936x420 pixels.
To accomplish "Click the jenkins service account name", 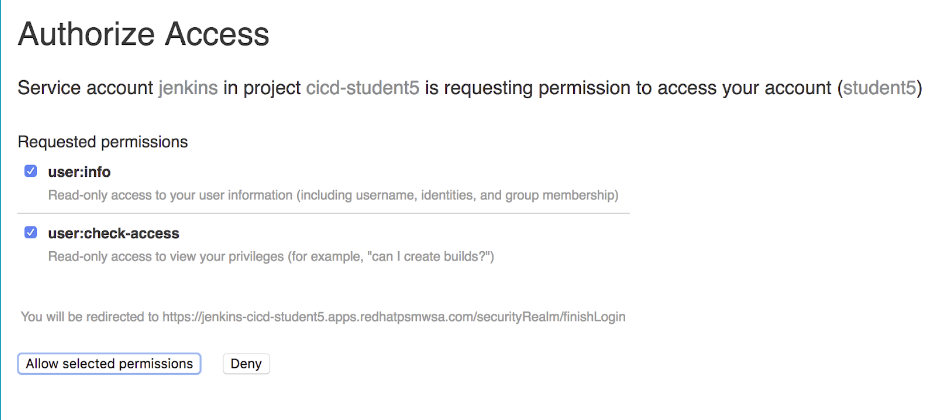I will 187,88.
